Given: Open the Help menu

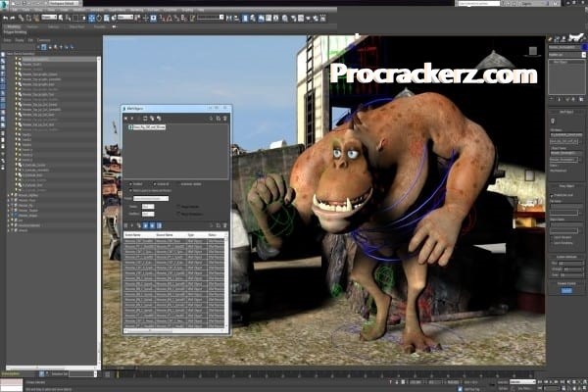Looking at the screenshot, I should 201,10.
